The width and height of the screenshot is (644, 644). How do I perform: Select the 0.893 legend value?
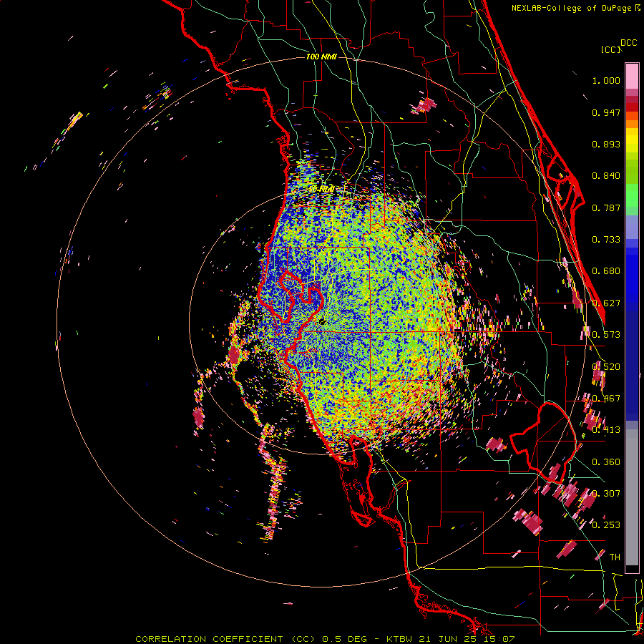(606, 144)
